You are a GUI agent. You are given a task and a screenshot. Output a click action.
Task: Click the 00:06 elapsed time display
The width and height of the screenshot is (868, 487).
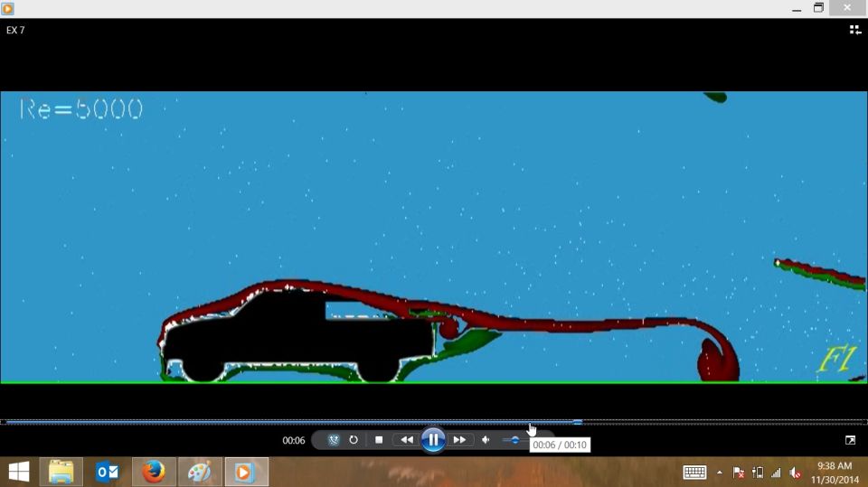point(293,441)
